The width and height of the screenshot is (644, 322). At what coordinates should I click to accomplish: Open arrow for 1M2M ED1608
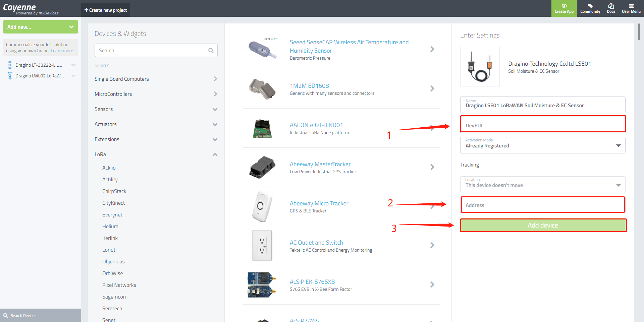coord(432,89)
